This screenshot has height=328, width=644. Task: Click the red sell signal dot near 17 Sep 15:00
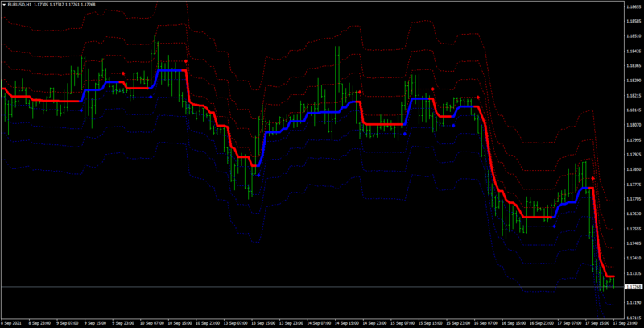[593, 178]
